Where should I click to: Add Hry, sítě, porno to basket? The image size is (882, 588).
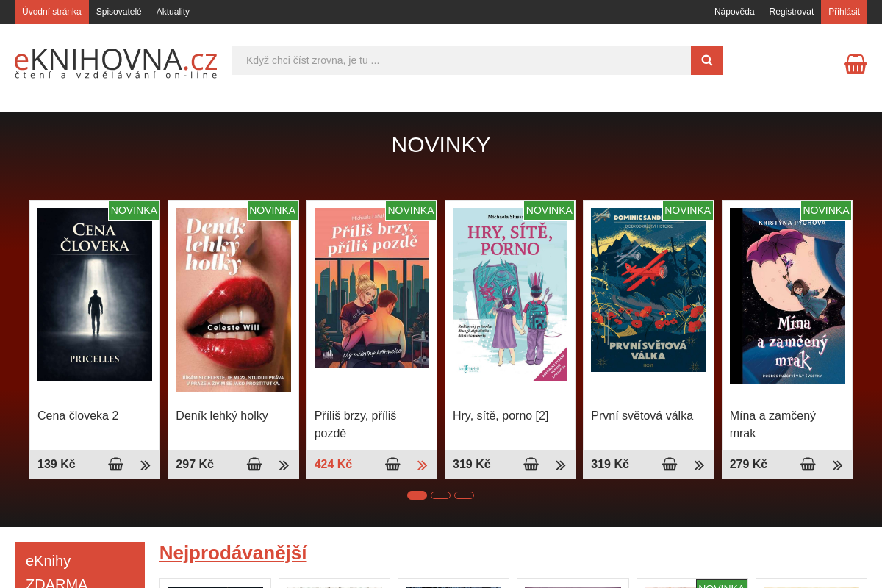point(531,465)
